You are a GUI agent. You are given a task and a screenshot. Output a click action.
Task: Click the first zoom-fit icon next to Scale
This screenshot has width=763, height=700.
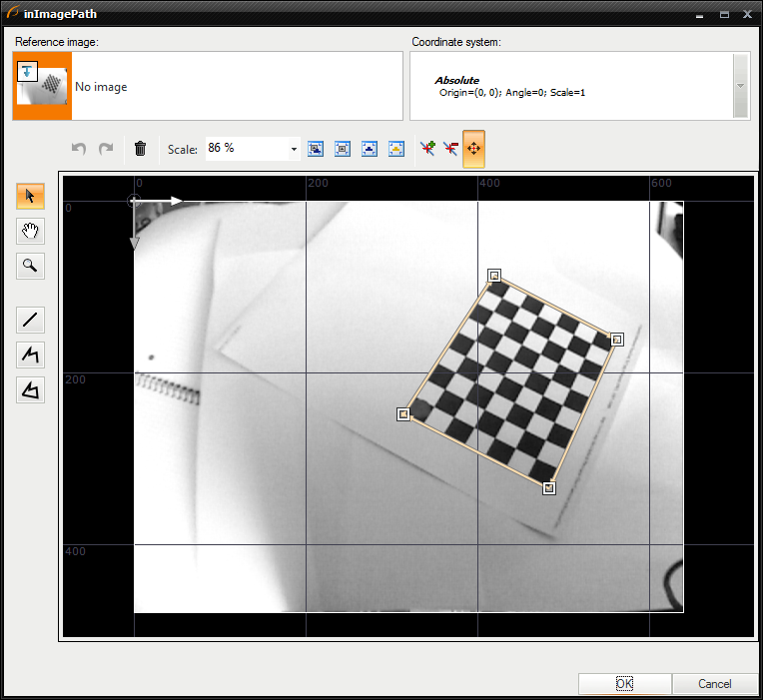point(316,149)
